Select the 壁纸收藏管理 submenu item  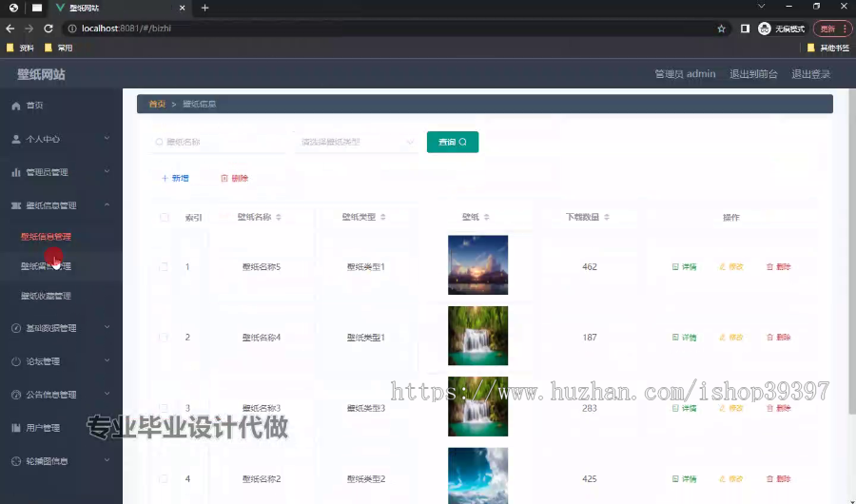click(46, 296)
